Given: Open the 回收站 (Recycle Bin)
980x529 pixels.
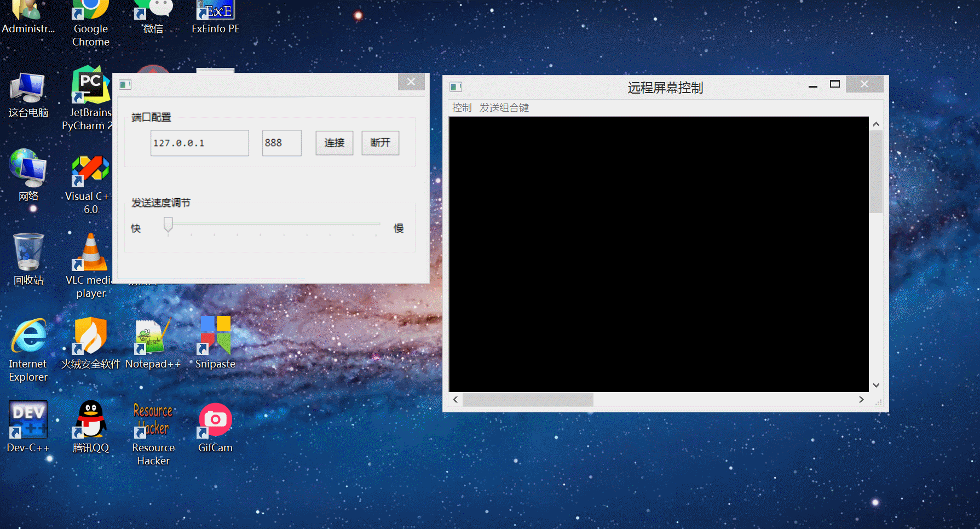Looking at the screenshot, I should (x=28, y=253).
